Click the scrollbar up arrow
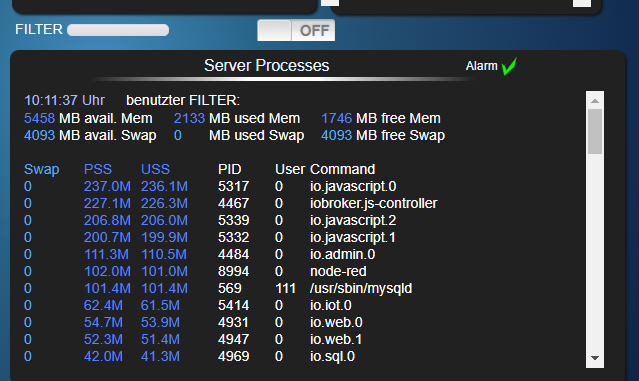Image resolution: width=639 pixels, height=381 pixels. pyautogui.click(x=595, y=100)
